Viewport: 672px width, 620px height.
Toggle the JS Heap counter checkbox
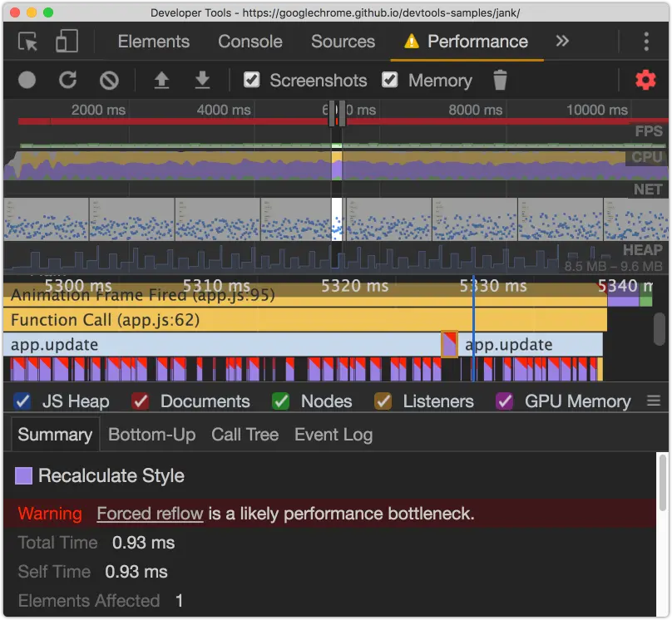22,401
